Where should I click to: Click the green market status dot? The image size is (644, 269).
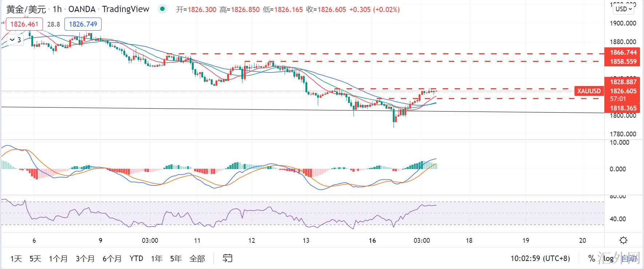tap(162, 9)
